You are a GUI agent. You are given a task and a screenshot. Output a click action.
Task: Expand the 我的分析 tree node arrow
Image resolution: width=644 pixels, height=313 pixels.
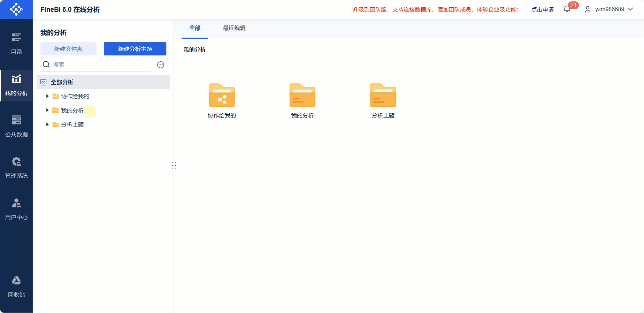pyautogui.click(x=47, y=110)
